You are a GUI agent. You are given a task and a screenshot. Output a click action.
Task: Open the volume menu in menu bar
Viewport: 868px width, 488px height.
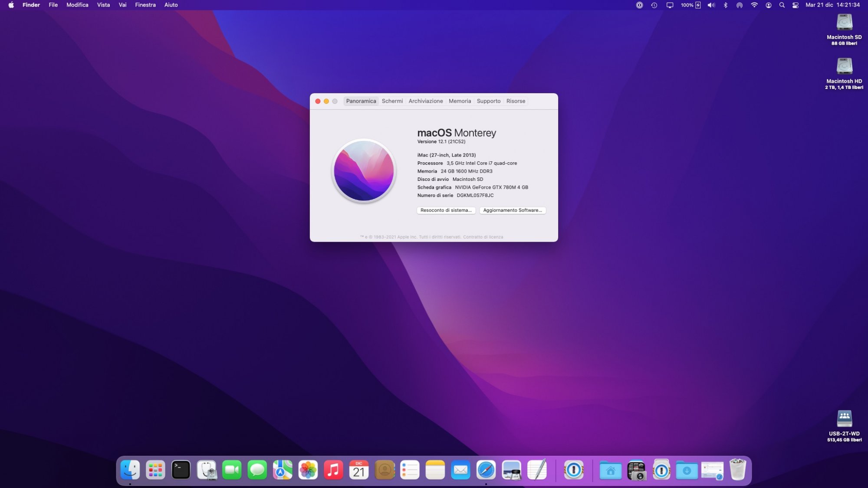(711, 5)
